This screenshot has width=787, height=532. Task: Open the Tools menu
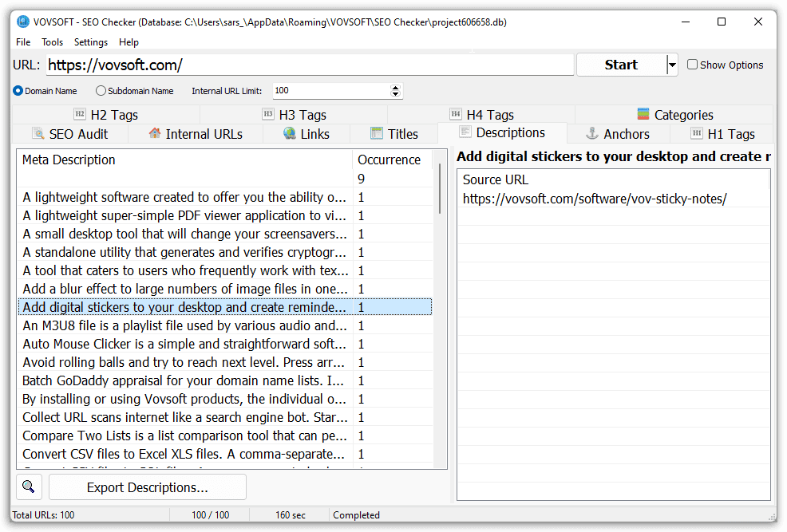52,42
